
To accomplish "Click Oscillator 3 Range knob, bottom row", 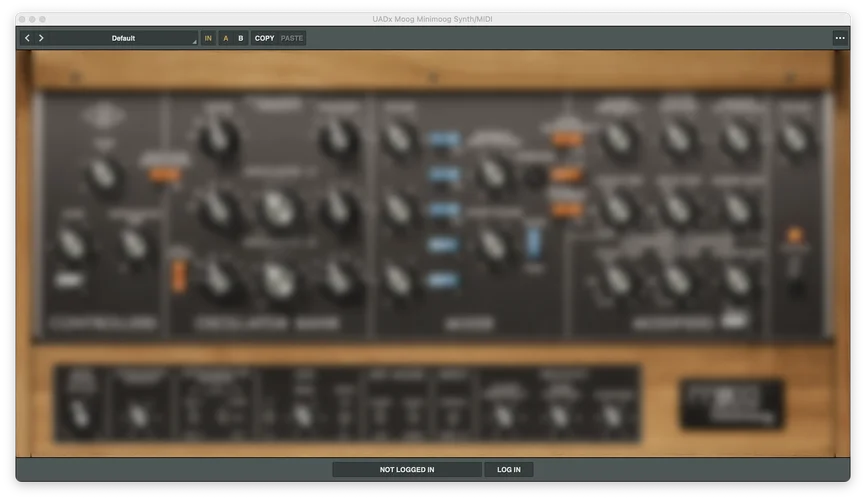I will coord(218,280).
